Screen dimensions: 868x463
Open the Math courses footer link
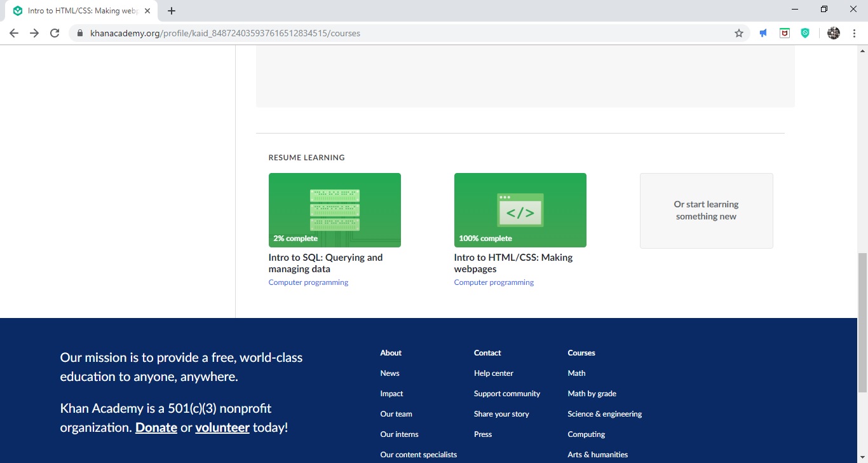[x=577, y=373]
